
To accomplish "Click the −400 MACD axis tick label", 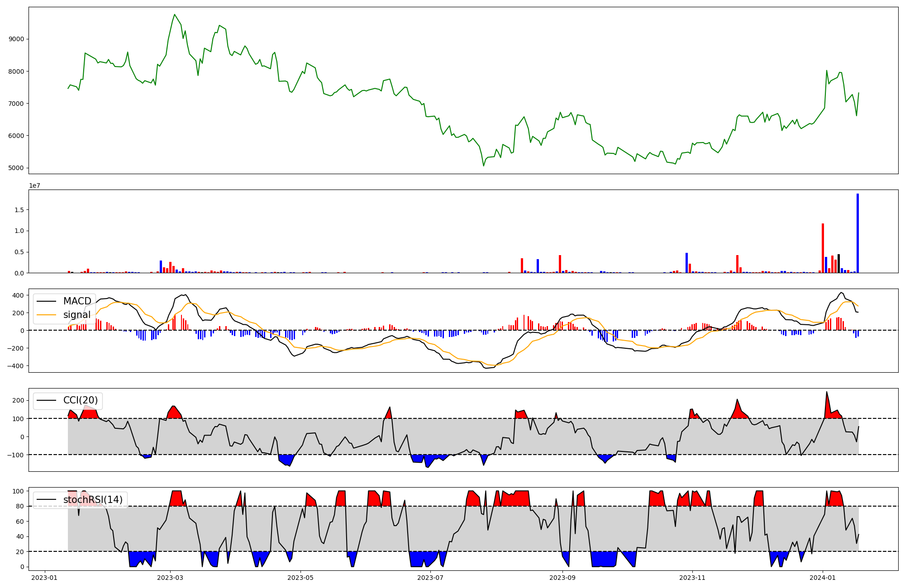I will [x=15, y=366].
